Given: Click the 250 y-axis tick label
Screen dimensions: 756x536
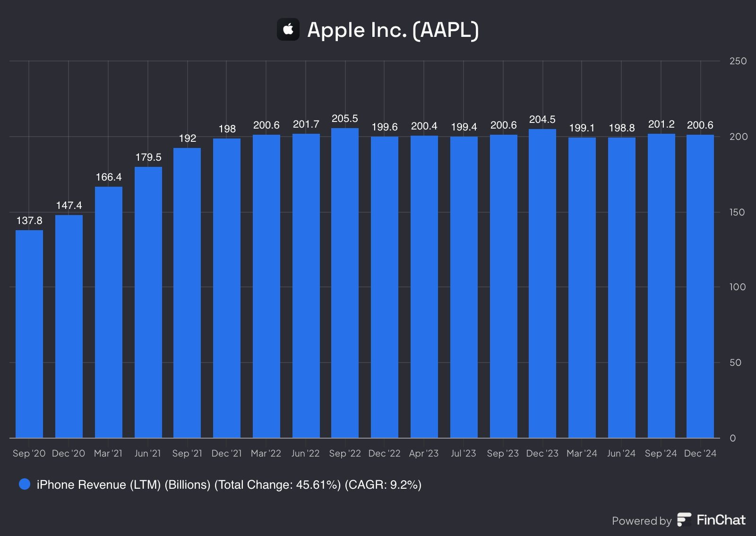Looking at the screenshot, I should pos(738,61).
